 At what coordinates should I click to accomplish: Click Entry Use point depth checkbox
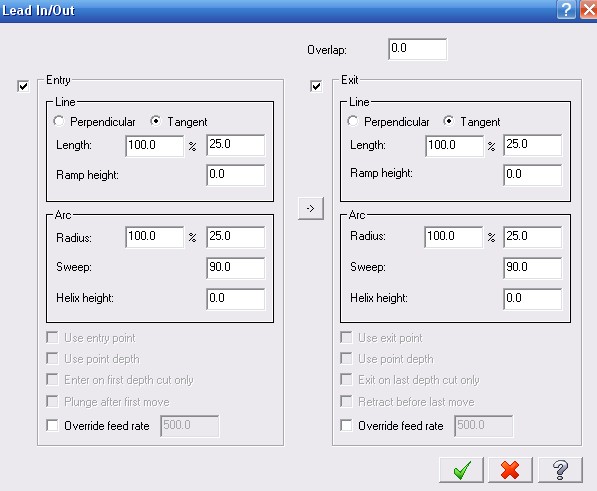52,358
